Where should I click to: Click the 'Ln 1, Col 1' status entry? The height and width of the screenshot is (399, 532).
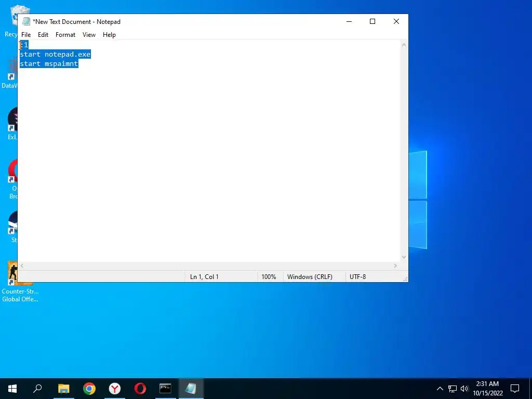(x=204, y=277)
